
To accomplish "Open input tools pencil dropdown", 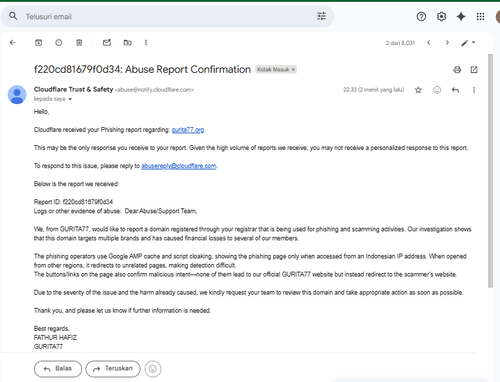I will point(468,43).
